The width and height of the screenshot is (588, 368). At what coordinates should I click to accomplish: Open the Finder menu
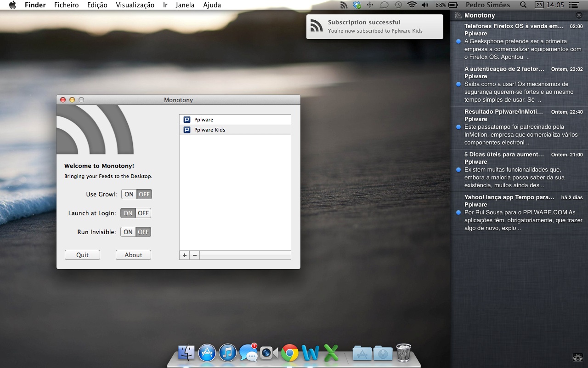click(35, 5)
